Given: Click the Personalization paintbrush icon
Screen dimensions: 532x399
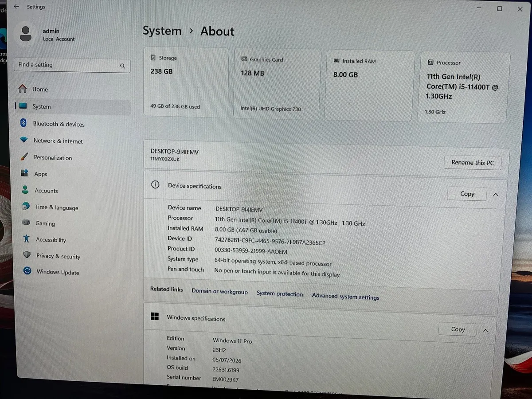Looking at the screenshot, I should [x=25, y=157].
